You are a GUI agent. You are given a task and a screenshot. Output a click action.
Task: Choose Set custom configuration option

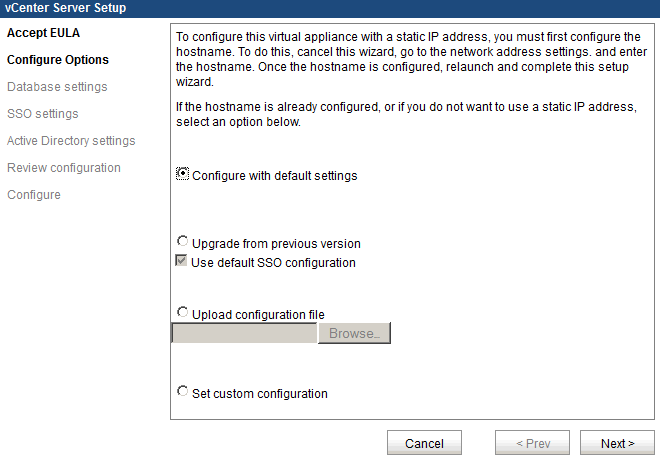coord(182,392)
